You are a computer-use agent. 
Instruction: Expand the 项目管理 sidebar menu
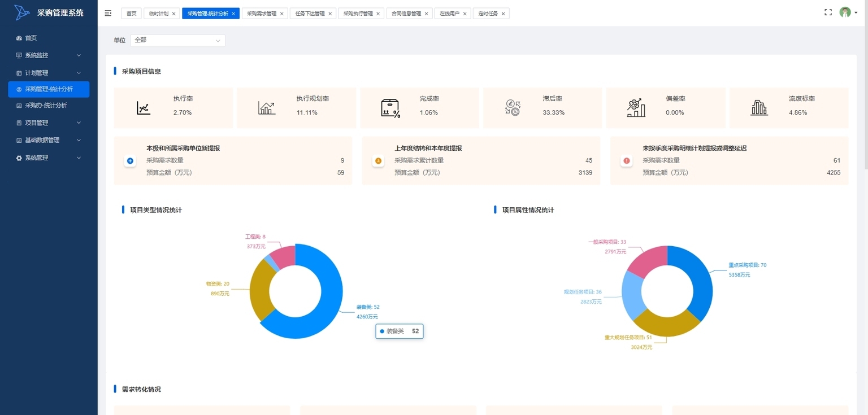tap(49, 123)
